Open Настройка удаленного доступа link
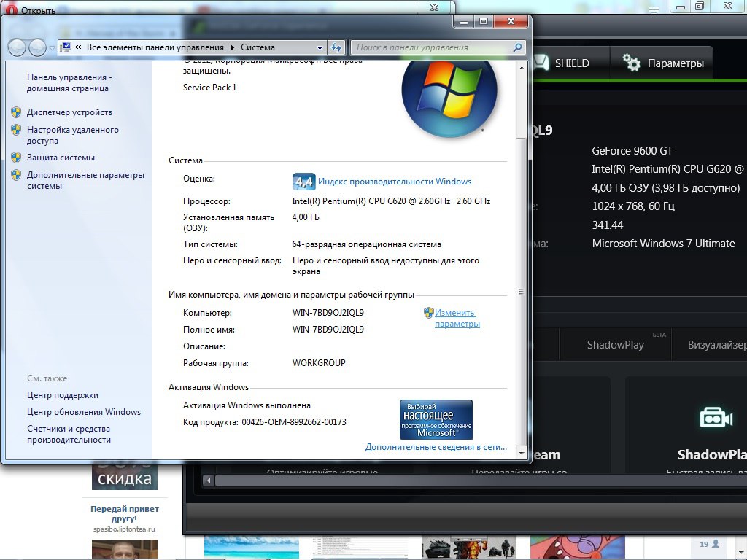The image size is (747, 560). pyautogui.click(x=72, y=135)
